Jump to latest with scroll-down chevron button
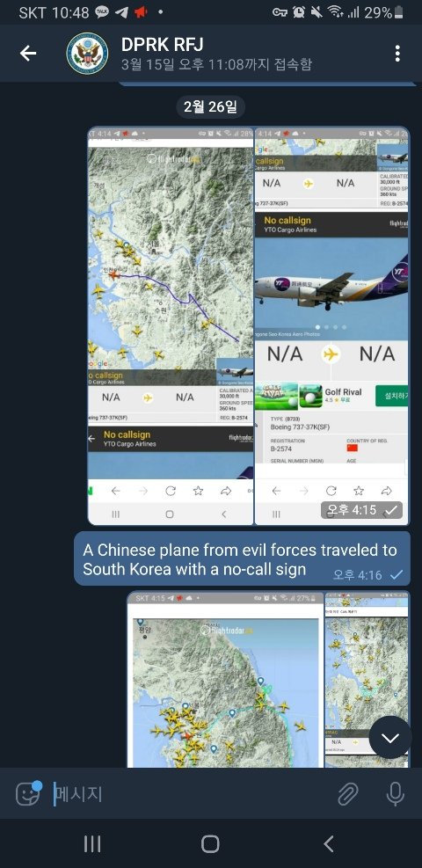 coord(390,737)
